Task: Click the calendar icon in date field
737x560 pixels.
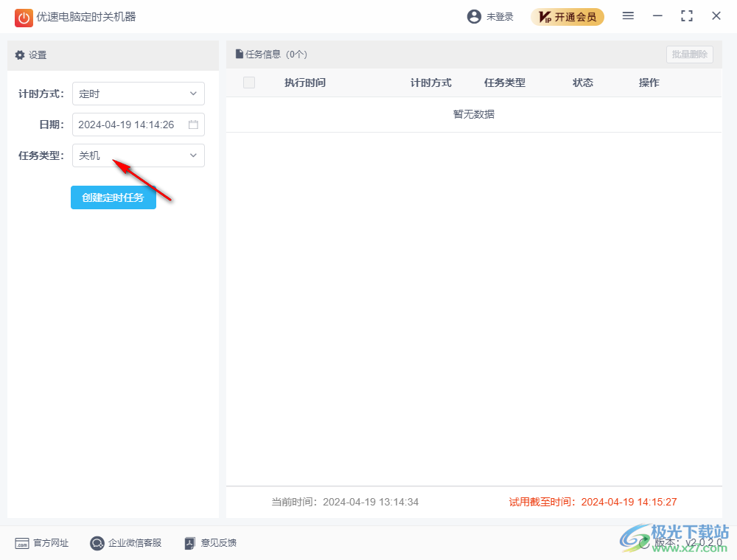Action: click(x=193, y=125)
